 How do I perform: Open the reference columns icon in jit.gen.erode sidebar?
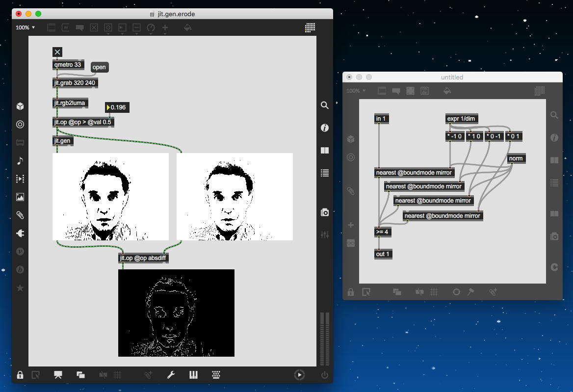click(x=324, y=151)
